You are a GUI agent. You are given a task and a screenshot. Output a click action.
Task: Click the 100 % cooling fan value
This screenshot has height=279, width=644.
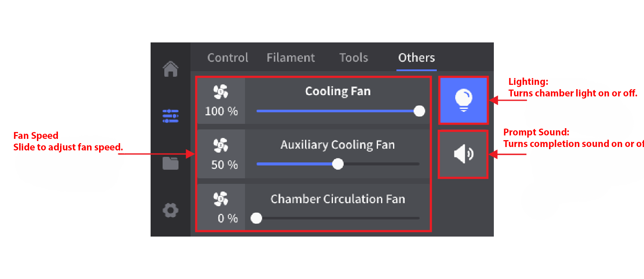pyautogui.click(x=221, y=111)
